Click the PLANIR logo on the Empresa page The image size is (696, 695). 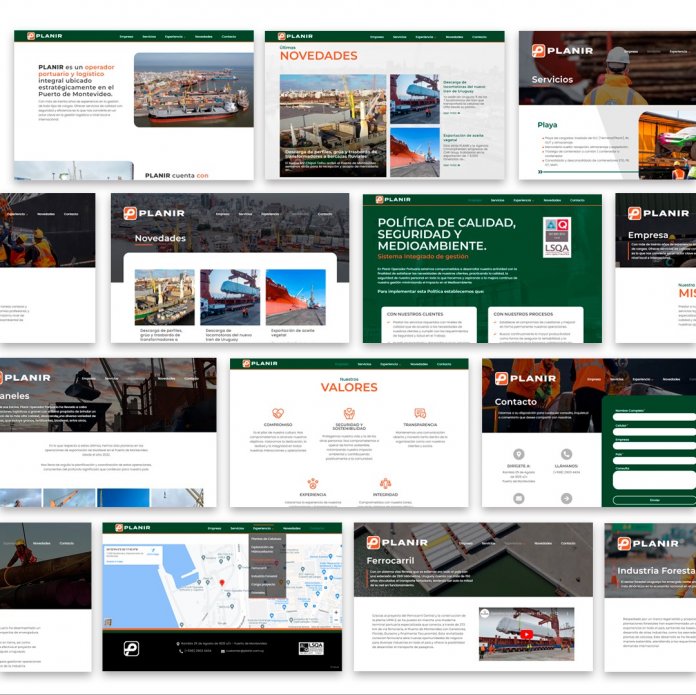tap(658, 213)
